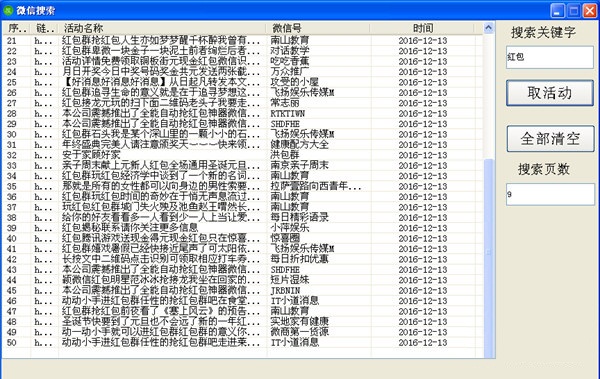
Task: Click the 微信搜索 app icon in title bar
Action: [x=8, y=10]
